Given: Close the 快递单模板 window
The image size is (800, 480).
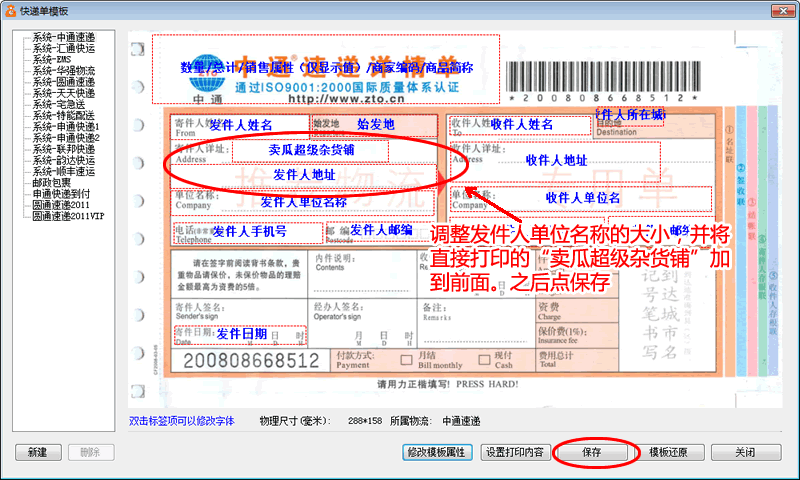Looking at the screenshot, I should coord(783,11).
